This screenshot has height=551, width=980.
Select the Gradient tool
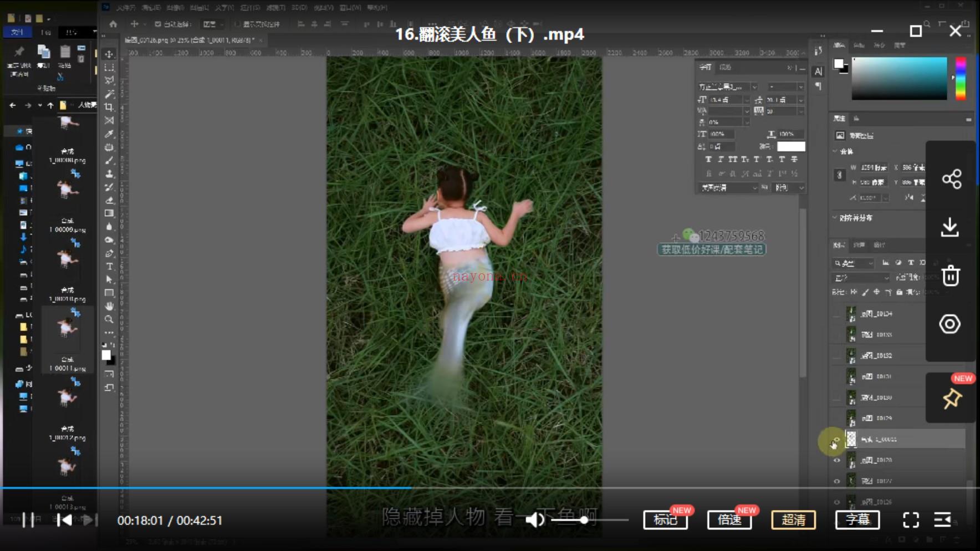click(109, 213)
